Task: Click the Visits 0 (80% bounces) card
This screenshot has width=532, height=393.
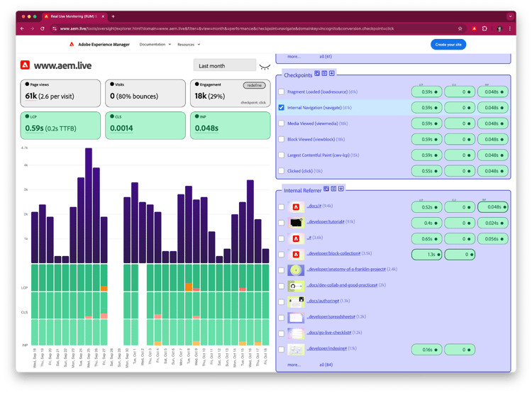Action: pyautogui.click(x=145, y=94)
